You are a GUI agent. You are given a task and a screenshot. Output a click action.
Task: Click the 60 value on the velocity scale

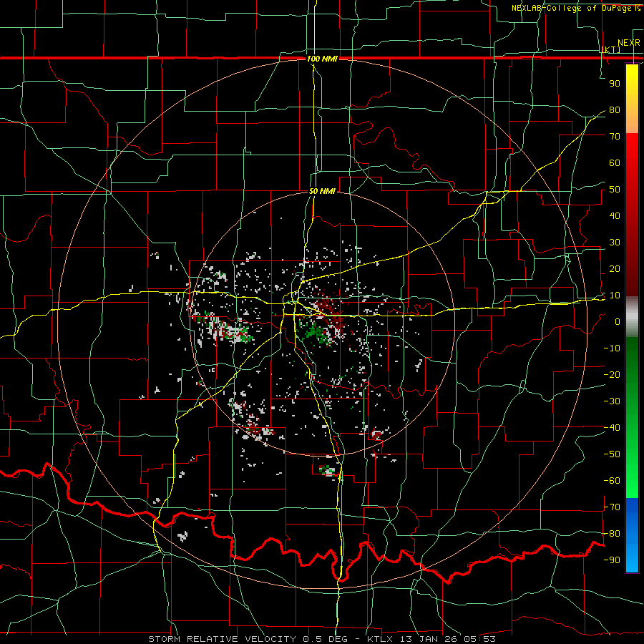click(x=615, y=163)
